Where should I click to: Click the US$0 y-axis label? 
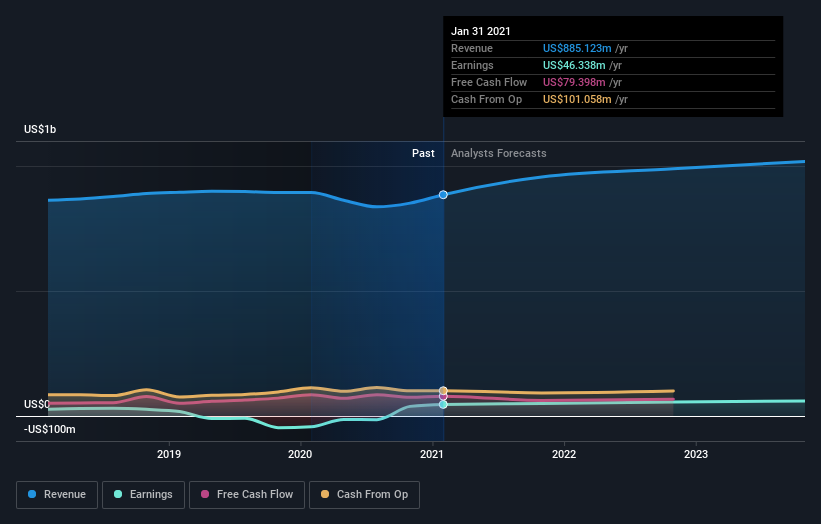click(x=37, y=404)
